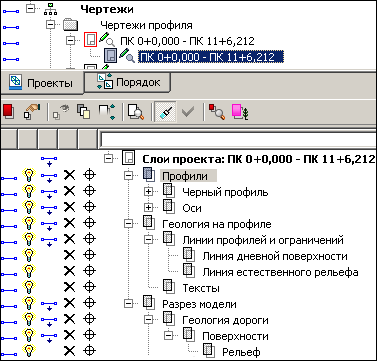
Task: Click the pink sheet with tree icon
Action: pyautogui.click(x=240, y=112)
